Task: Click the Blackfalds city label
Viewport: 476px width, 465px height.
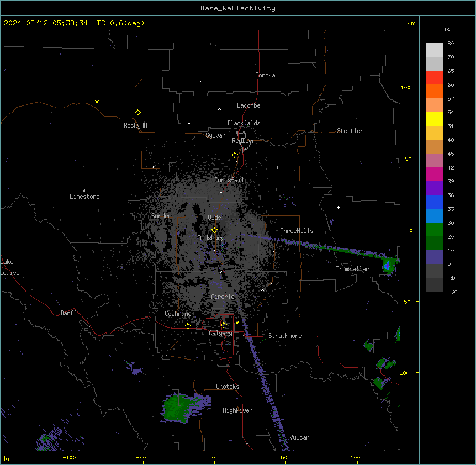Action: (x=244, y=123)
